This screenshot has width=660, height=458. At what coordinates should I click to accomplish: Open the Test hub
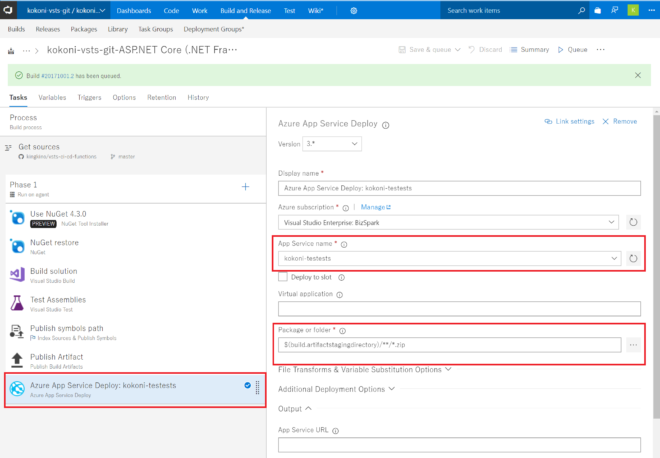289,11
